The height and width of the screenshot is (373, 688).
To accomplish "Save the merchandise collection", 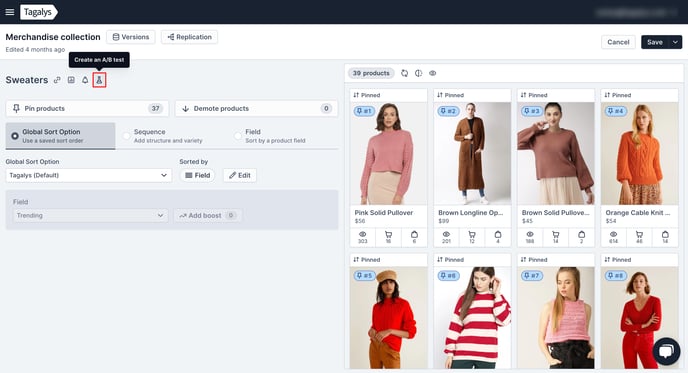I will 654,42.
